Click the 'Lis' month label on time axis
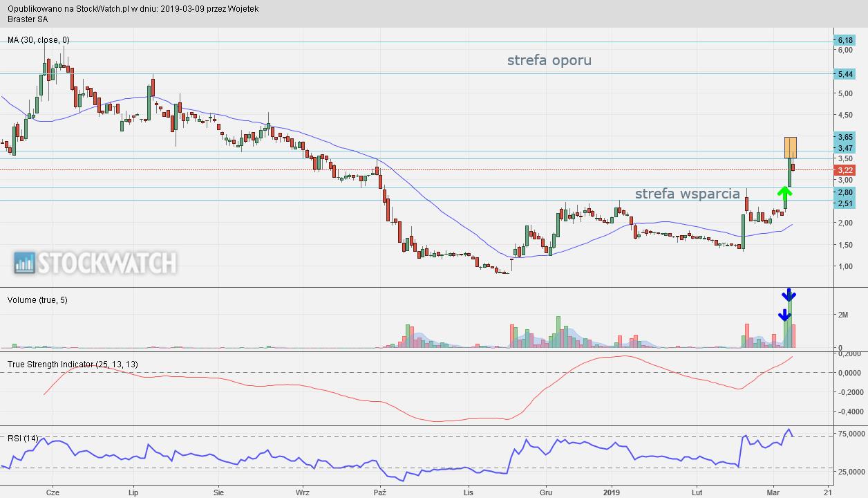This screenshot has height=498, width=868. [x=469, y=492]
